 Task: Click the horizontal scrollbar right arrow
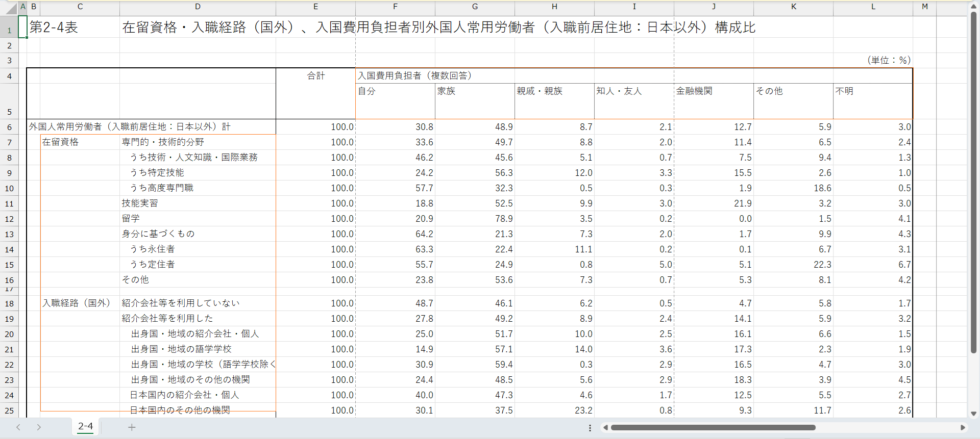point(963,427)
